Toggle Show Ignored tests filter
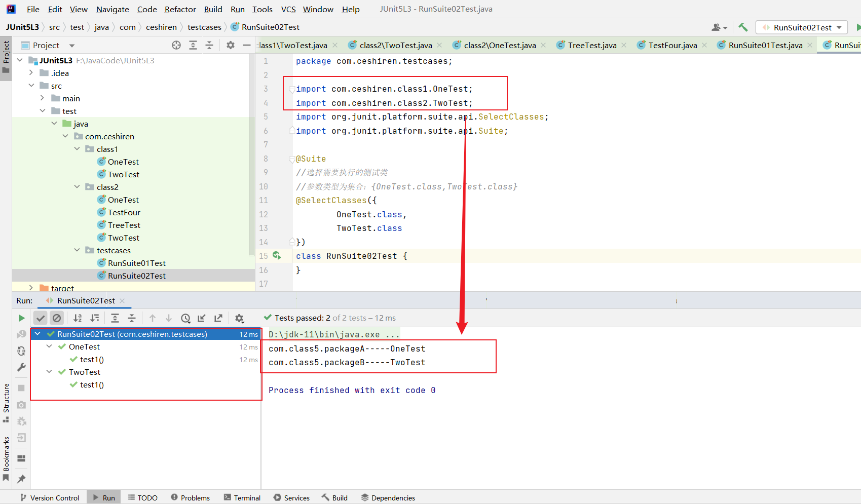The height and width of the screenshot is (504, 861). point(57,318)
